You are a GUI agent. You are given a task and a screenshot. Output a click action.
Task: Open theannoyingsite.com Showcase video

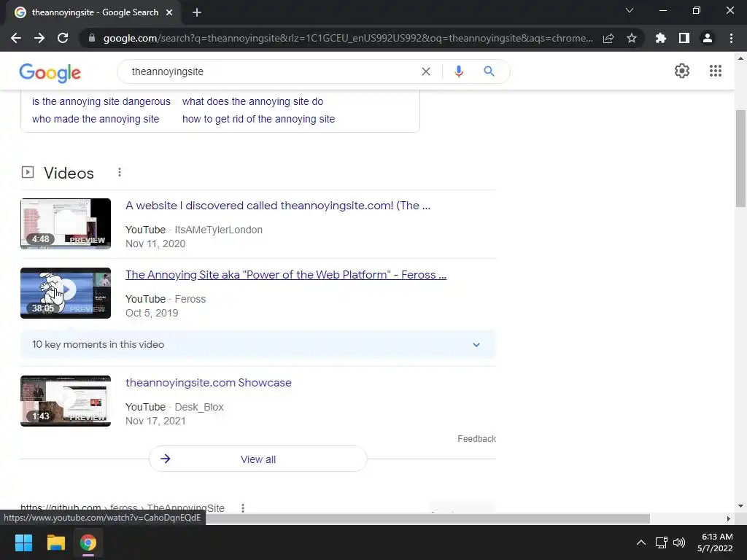208,383
